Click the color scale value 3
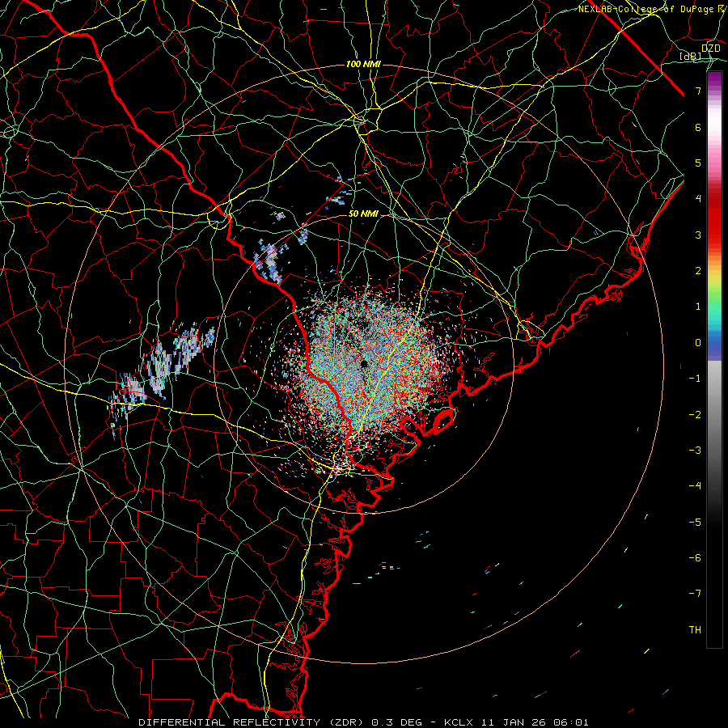The height and width of the screenshot is (728, 728). tap(698, 235)
